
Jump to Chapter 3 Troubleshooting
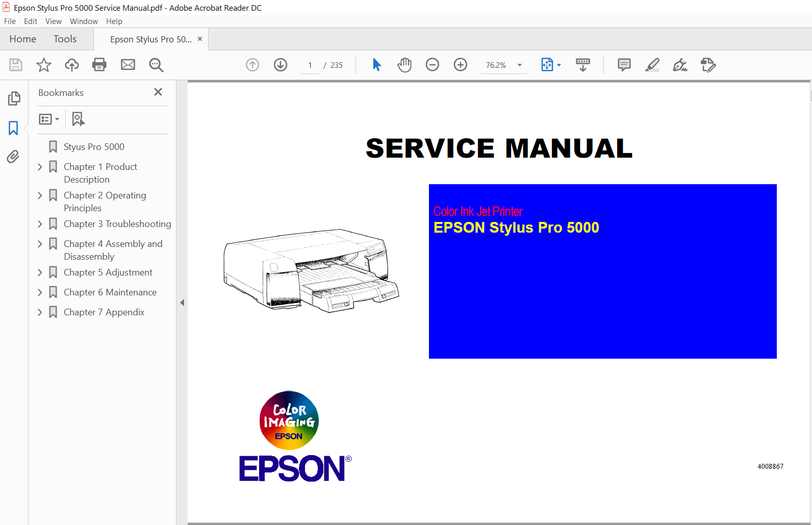click(117, 224)
